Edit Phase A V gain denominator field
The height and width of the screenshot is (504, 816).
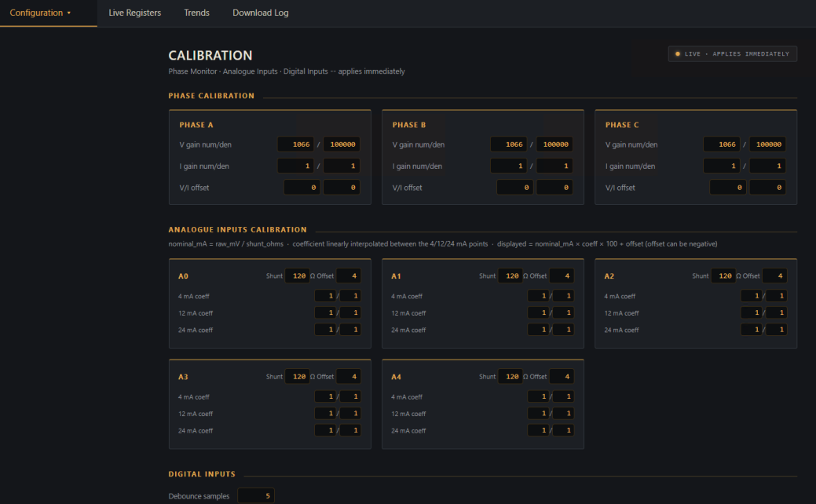[x=342, y=144]
